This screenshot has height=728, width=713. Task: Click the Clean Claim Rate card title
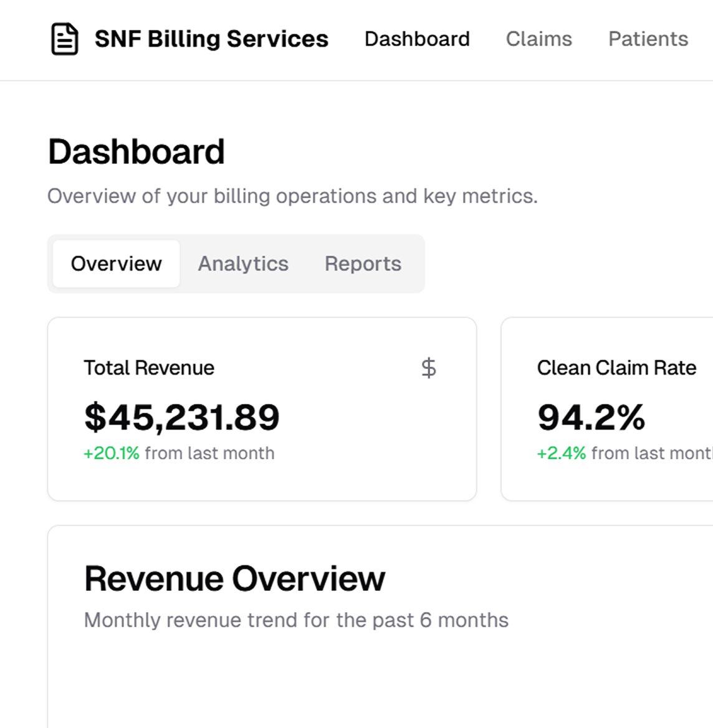click(616, 368)
